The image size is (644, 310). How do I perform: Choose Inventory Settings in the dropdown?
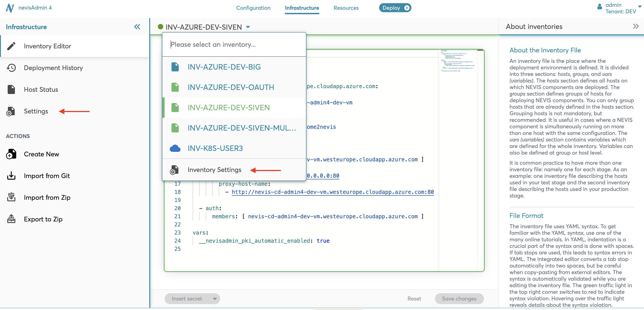(x=234, y=170)
